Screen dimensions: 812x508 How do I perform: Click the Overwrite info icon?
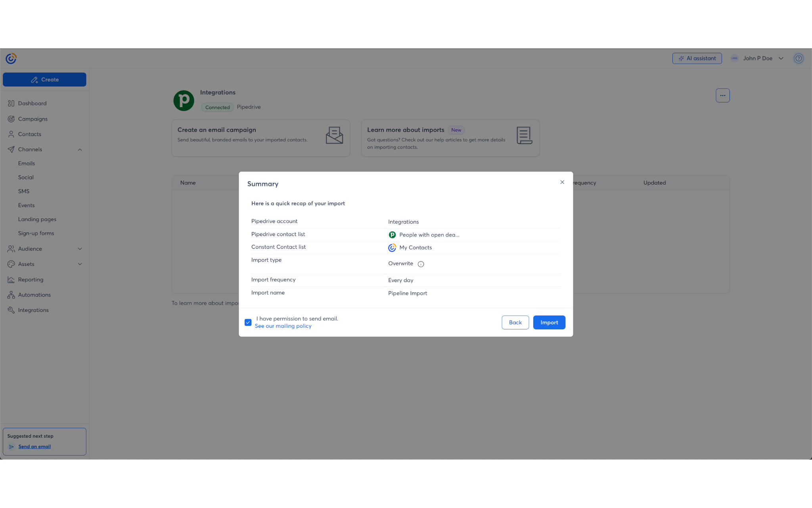[x=421, y=264]
